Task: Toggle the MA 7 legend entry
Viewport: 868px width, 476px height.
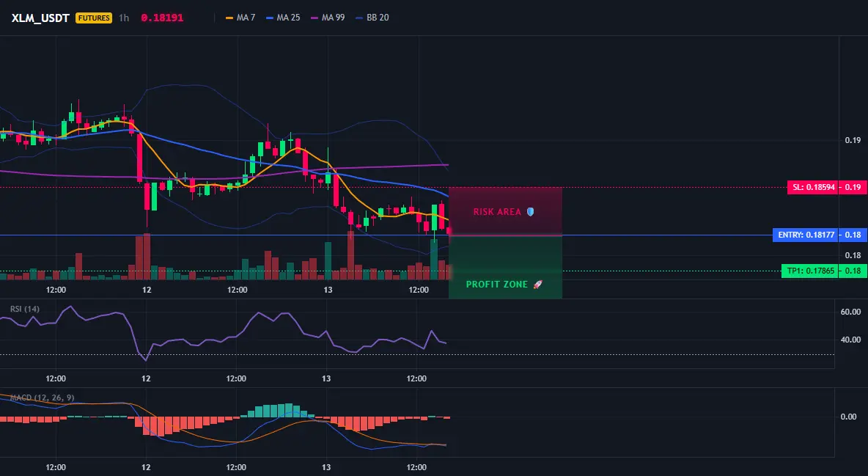Action: [240, 18]
